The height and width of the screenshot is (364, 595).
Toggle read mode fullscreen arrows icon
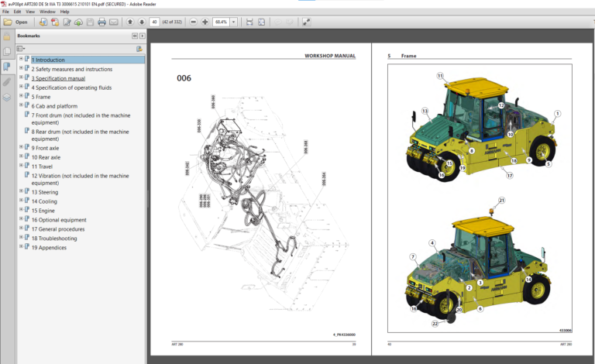[307, 22]
